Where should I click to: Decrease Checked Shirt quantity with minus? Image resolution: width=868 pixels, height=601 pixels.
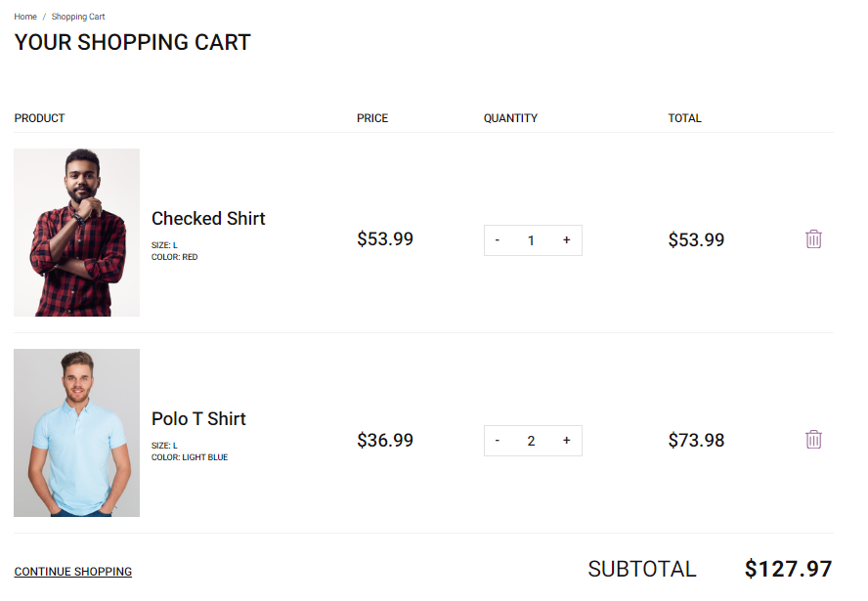[498, 240]
